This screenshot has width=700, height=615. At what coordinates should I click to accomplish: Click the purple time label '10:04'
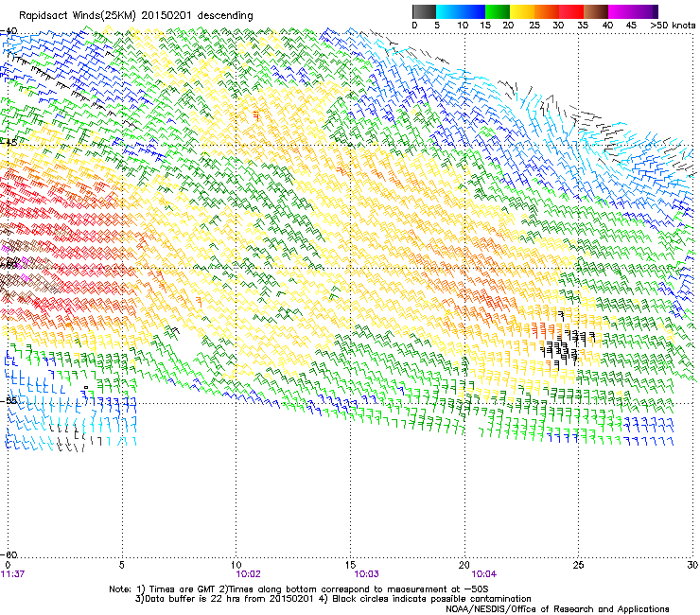[484, 574]
